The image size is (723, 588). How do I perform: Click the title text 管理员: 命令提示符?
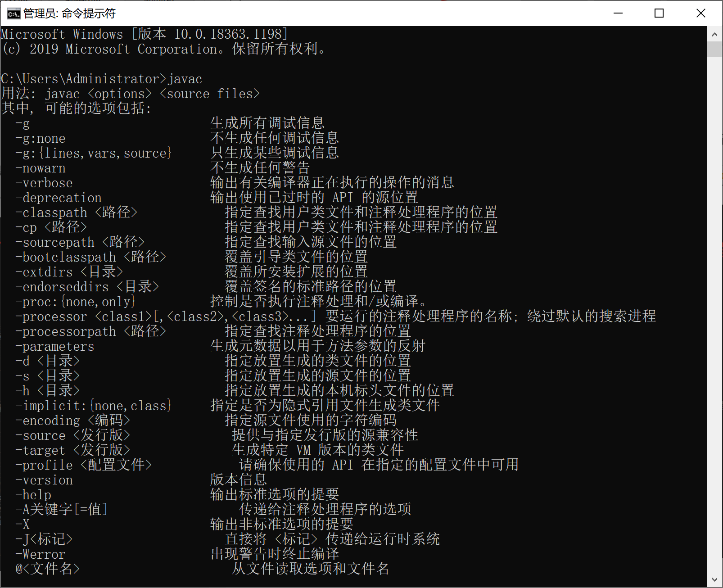pyautogui.click(x=70, y=14)
